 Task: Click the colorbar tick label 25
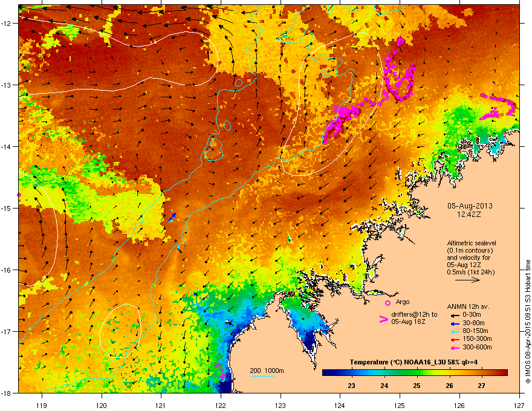pyautogui.click(x=417, y=386)
